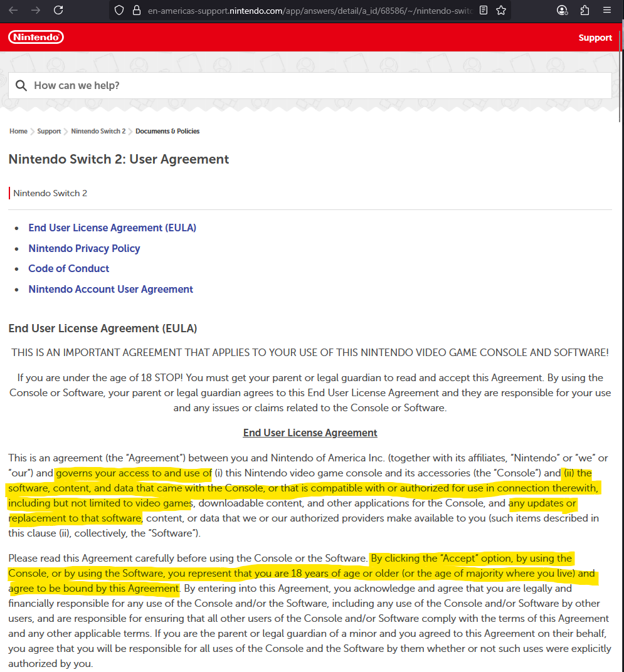624x672 pixels.
Task: Open the Nintendo Privacy Policy link
Action: tap(84, 249)
